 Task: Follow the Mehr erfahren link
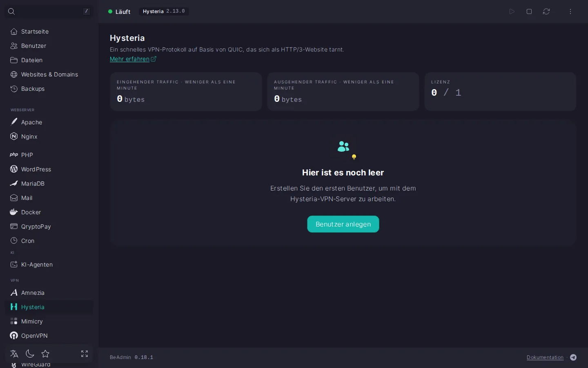coord(133,59)
